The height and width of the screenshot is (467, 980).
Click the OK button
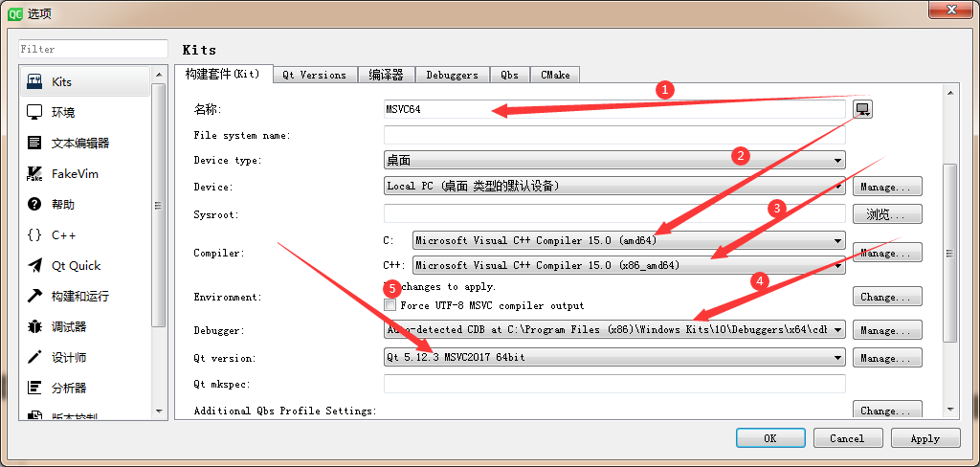(x=770, y=438)
